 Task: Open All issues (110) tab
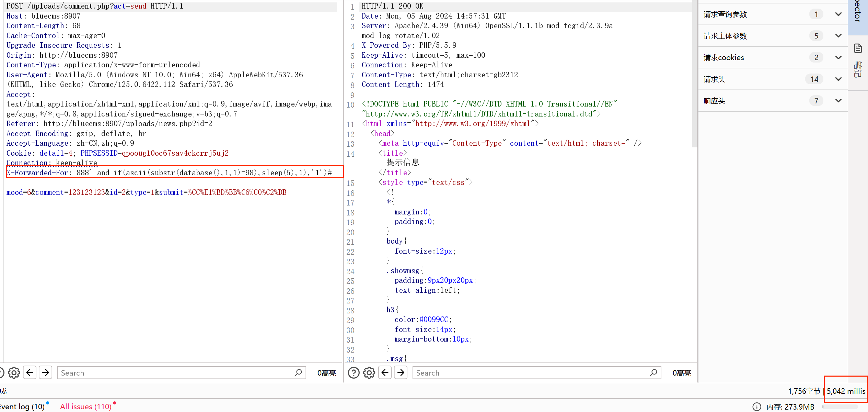[86, 407]
